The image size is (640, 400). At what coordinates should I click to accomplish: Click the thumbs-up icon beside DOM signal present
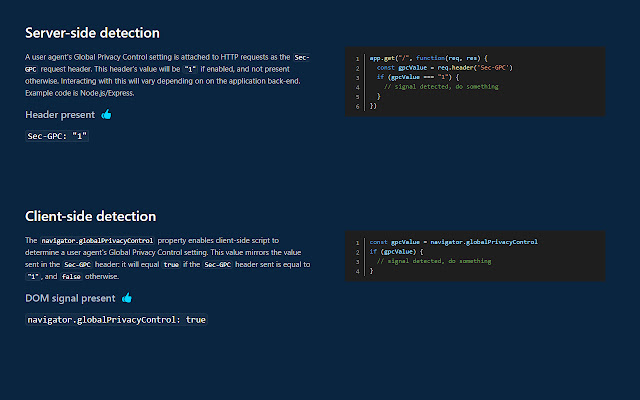pos(126,297)
